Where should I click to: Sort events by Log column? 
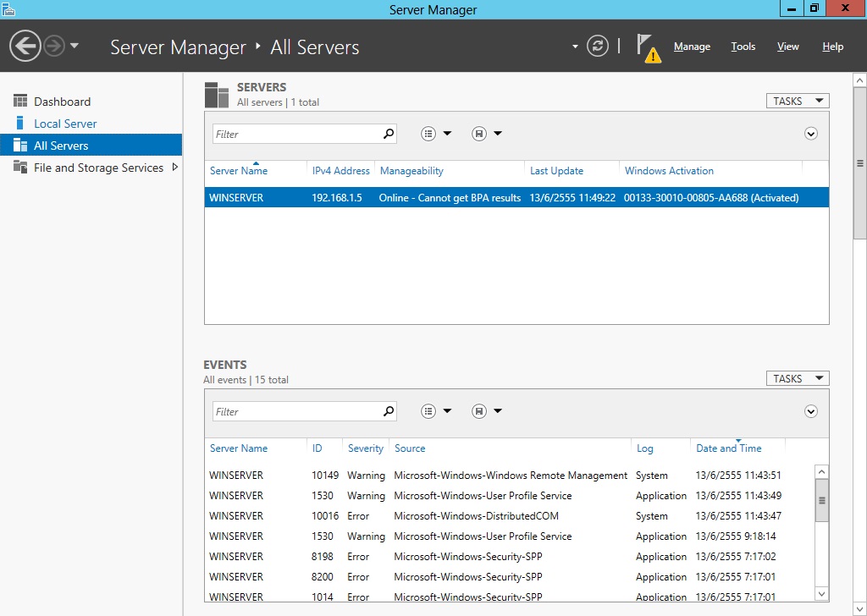(x=644, y=448)
